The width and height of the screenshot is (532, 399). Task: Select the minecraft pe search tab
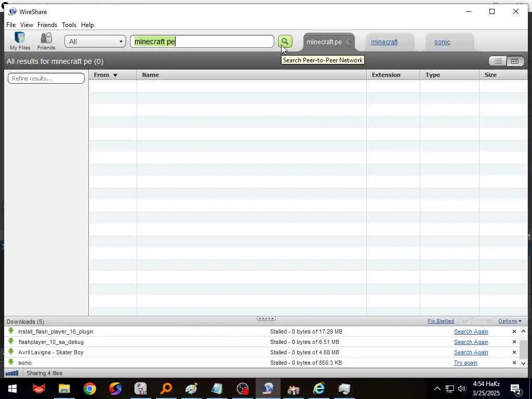pos(324,42)
